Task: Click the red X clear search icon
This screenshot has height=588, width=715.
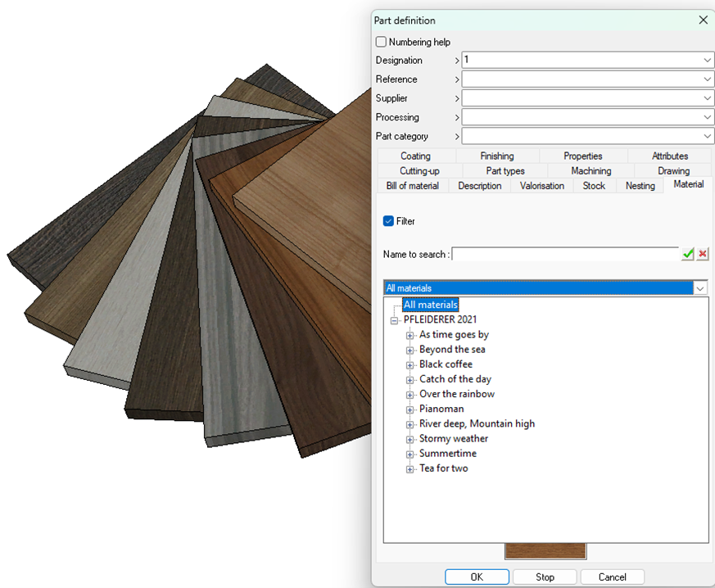Action: coord(703,255)
